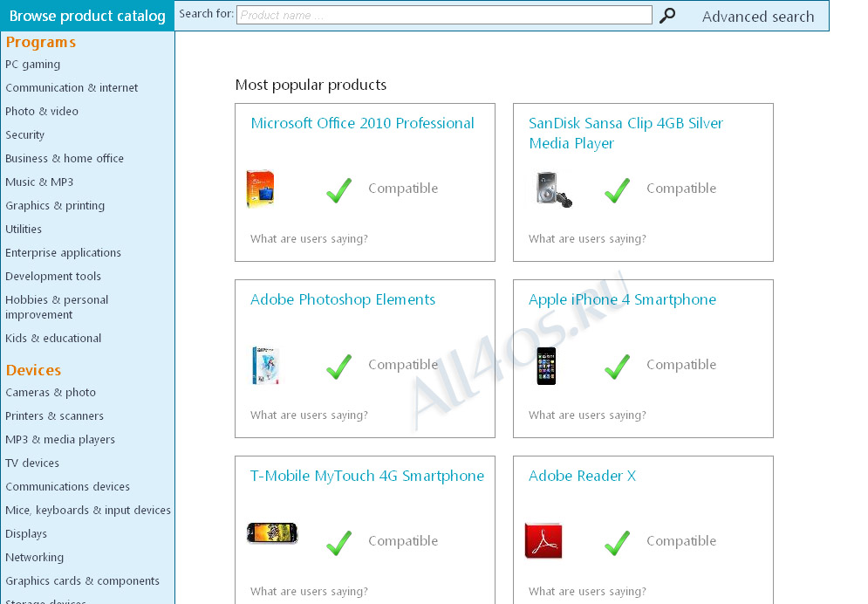Click 'What are users saying?' under Microsoft Office
868x604 pixels.
pyautogui.click(x=309, y=238)
